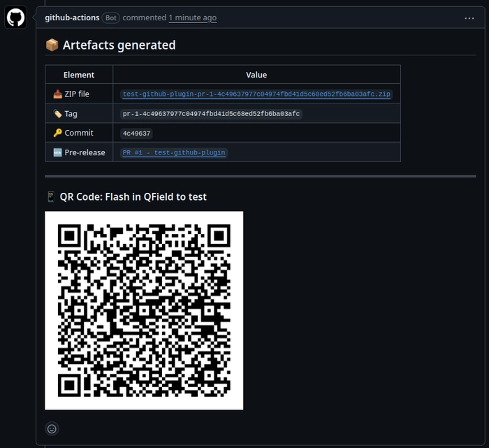Open the QR code image
Viewport: 489px width, 448px height.
144,310
